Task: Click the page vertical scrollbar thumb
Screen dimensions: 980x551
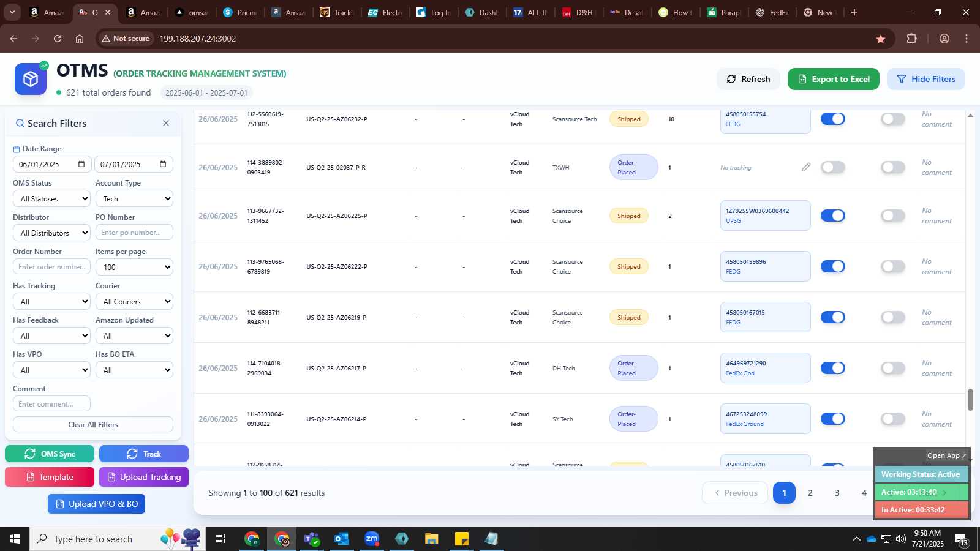Action: pyautogui.click(x=970, y=400)
